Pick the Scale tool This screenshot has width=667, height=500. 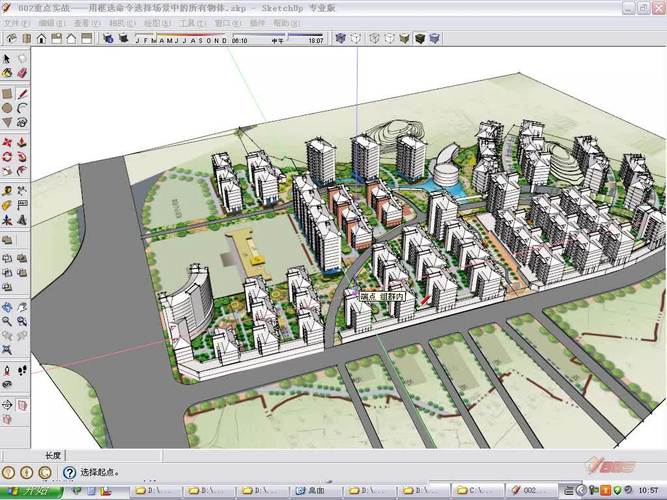(x=7, y=171)
